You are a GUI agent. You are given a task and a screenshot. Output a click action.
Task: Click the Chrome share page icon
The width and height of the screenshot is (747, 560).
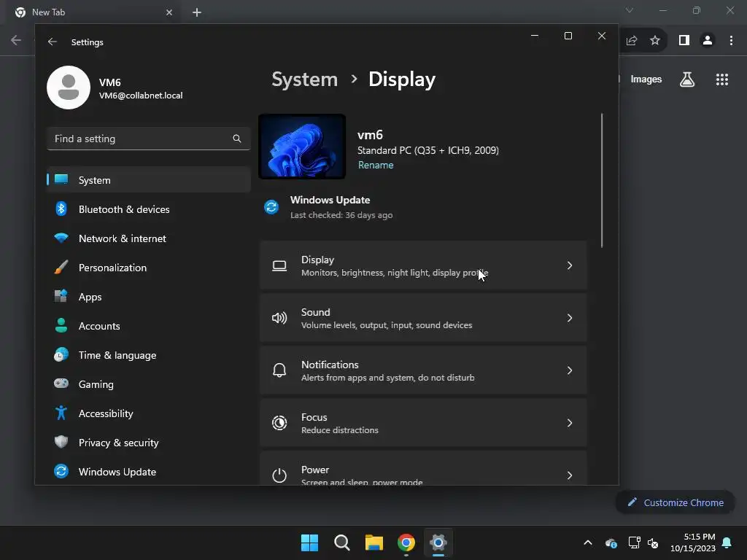point(632,41)
